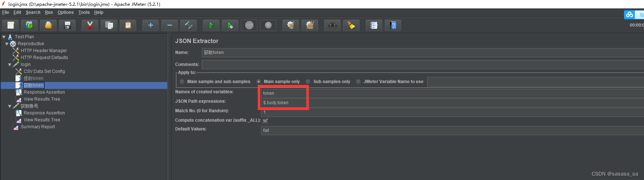The height and width of the screenshot is (180, 644).
Task: Click the Cut scissors icon
Action: click(90, 25)
